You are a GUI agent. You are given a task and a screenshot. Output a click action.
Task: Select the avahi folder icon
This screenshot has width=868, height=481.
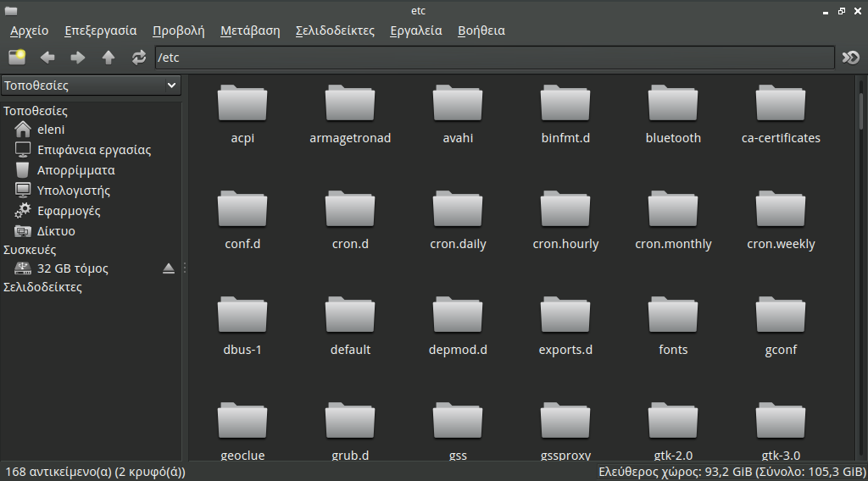458,103
